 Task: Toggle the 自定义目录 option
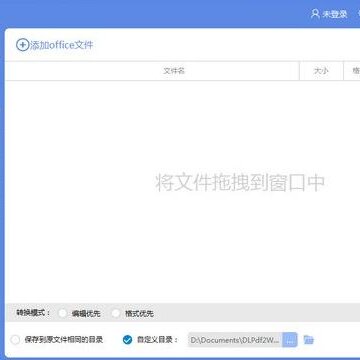(x=127, y=340)
